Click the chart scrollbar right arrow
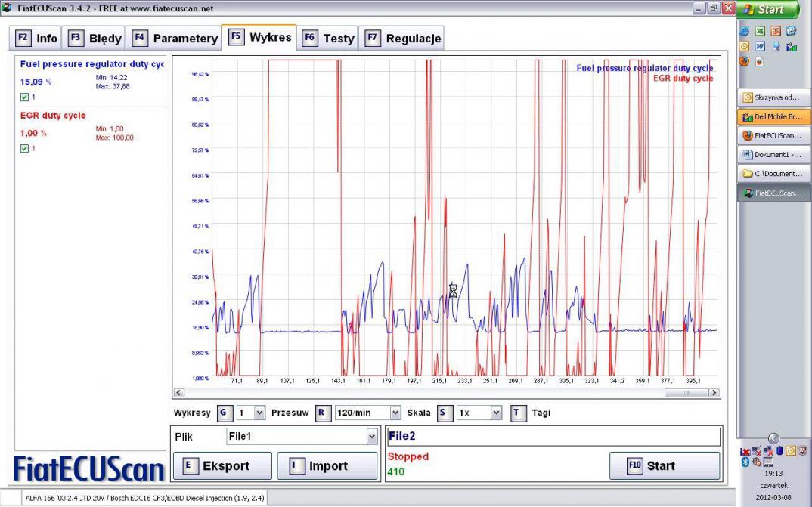Image resolution: width=812 pixels, height=507 pixels. (x=714, y=393)
